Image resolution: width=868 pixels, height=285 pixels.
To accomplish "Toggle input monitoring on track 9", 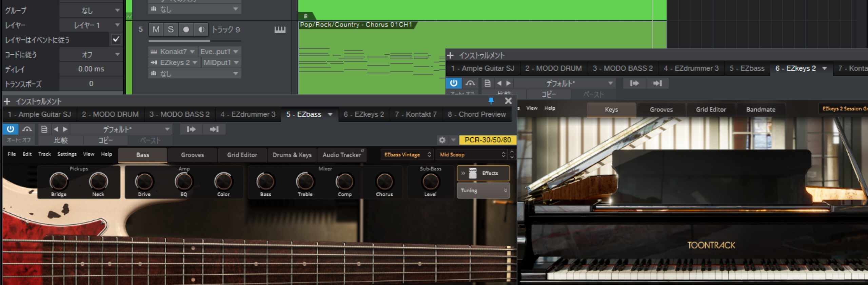I will tap(201, 30).
